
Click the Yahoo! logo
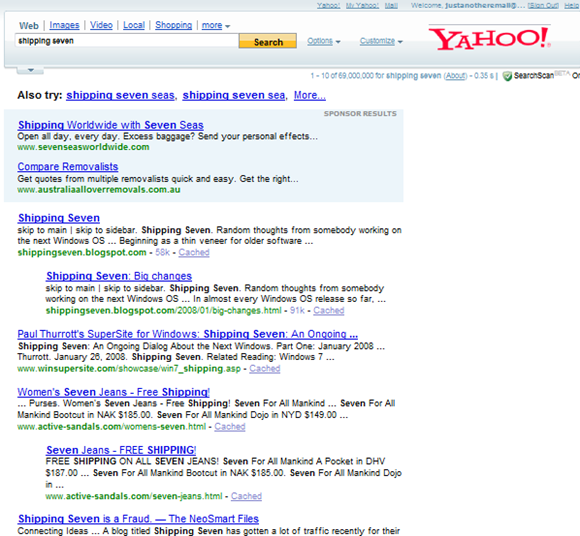point(489,38)
